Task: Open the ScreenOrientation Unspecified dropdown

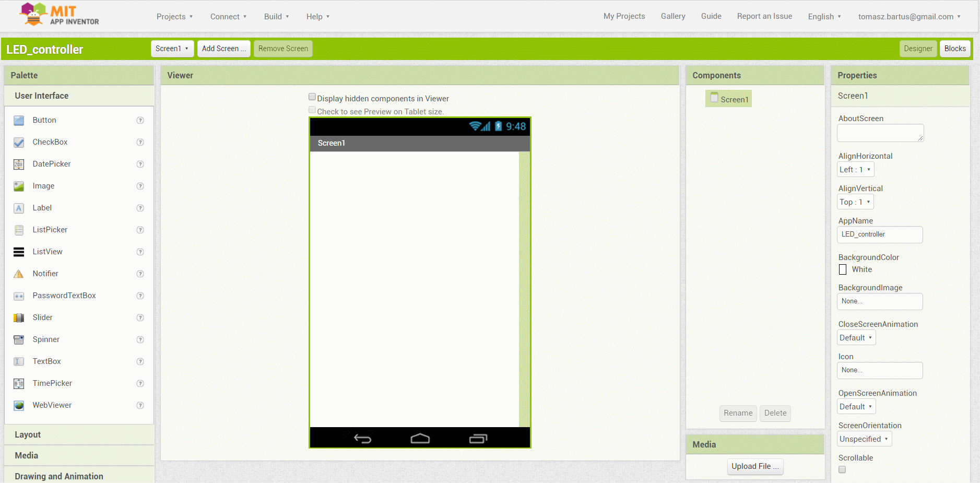Action: (x=864, y=439)
